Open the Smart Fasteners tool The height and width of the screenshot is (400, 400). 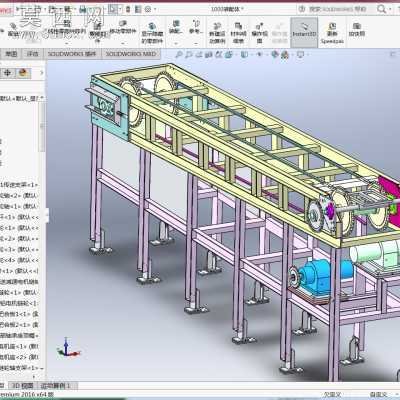[97, 32]
